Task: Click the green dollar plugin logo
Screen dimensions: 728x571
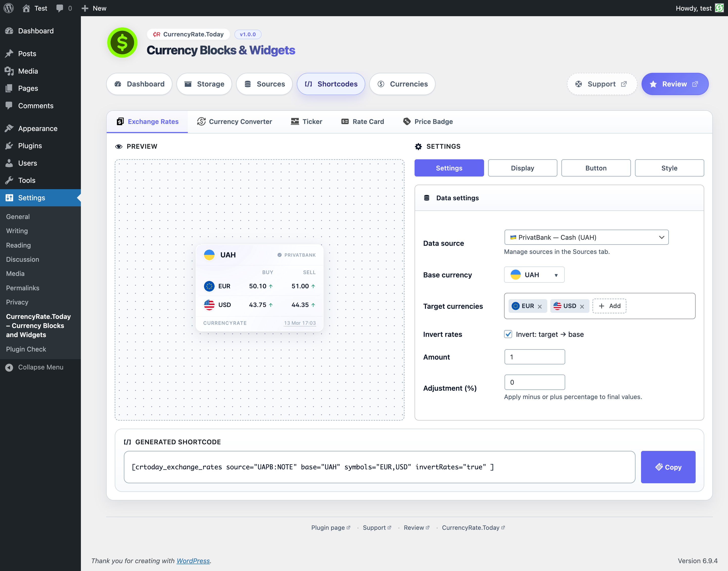Action: click(x=122, y=42)
